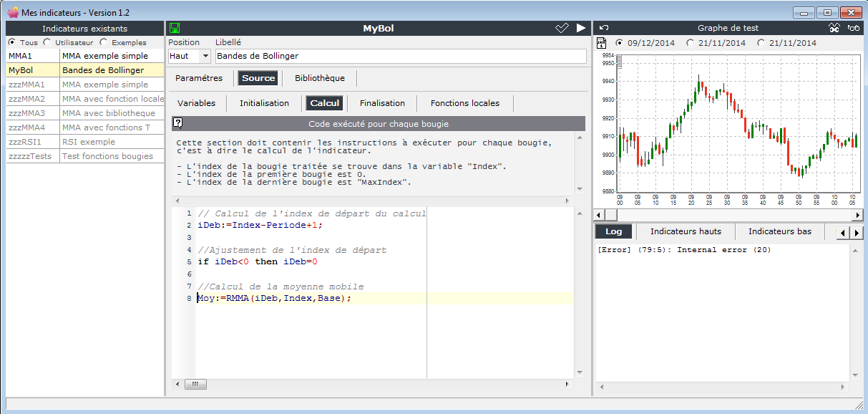The width and height of the screenshot is (868, 414).
Task: Click into the Libellé text field
Action: 400,56
